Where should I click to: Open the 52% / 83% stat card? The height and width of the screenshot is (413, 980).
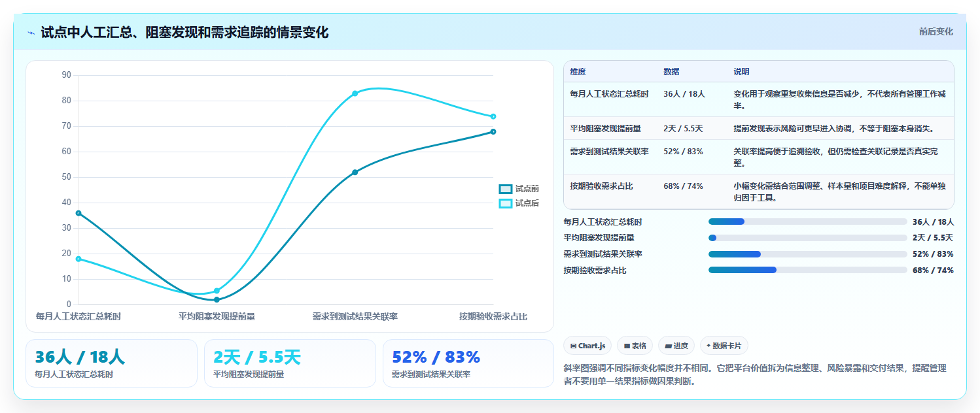(468, 363)
